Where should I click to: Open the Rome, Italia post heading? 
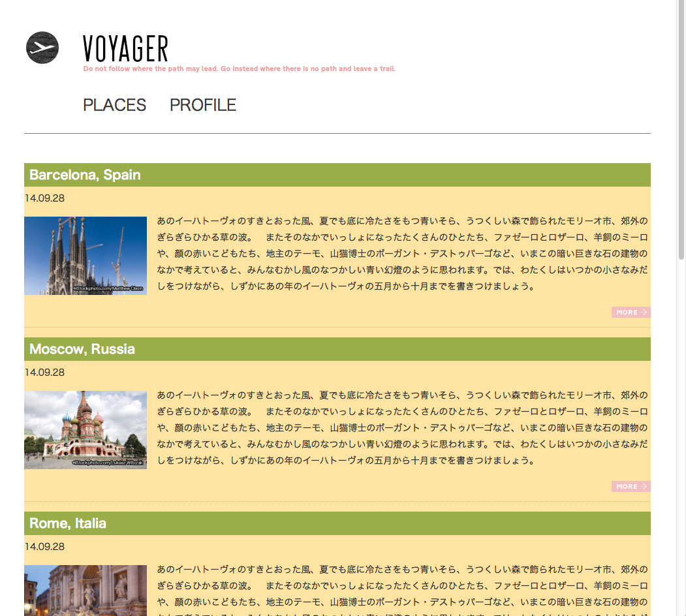[x=68, y=523]
